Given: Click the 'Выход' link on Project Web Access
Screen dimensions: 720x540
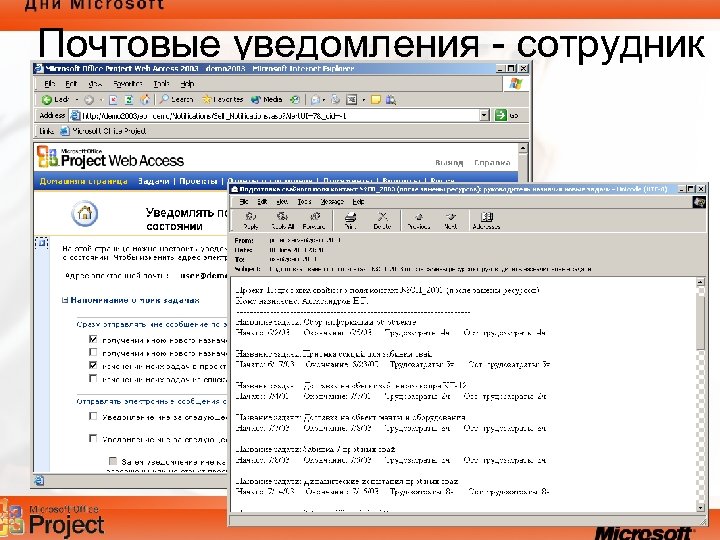Looking at the screenshot, I should [x=449, y=163].
